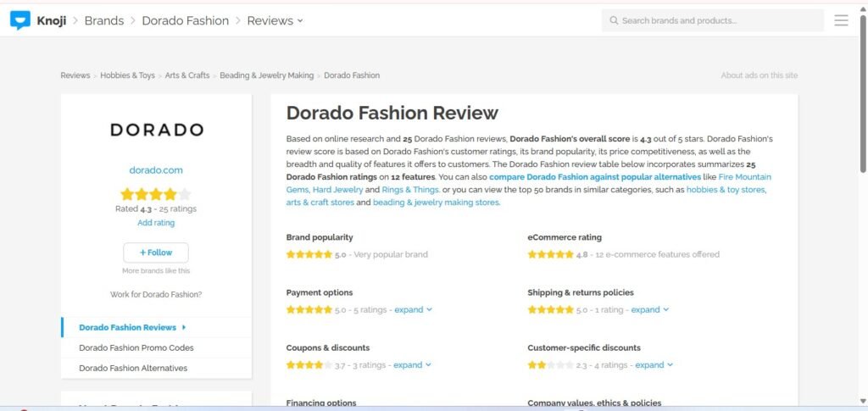Click 'Rated 4.3 - 25 ratings' text
The image size is (868, 411).
(x=156, y=209)
